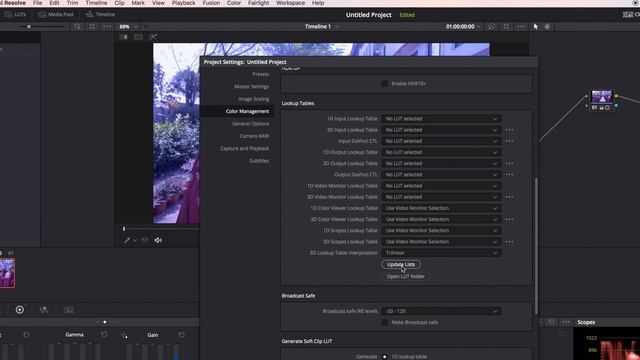The width and height of the screenshot is (640, 360).
Task: Mute viewer audio with speaker icon
Action: 158,240
